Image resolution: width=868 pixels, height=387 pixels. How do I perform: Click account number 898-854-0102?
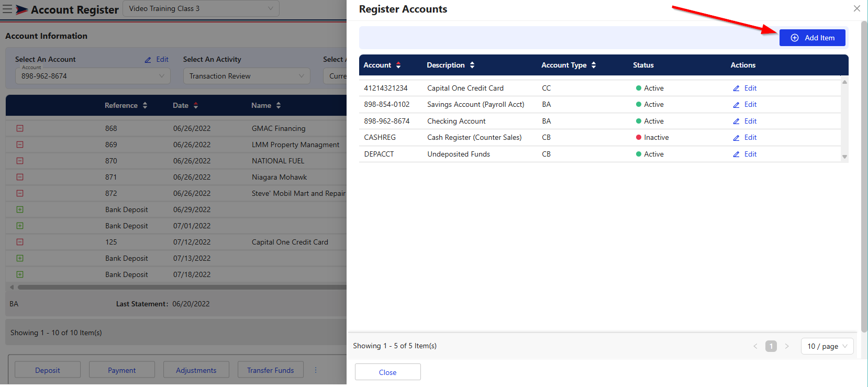pos(387,104)
